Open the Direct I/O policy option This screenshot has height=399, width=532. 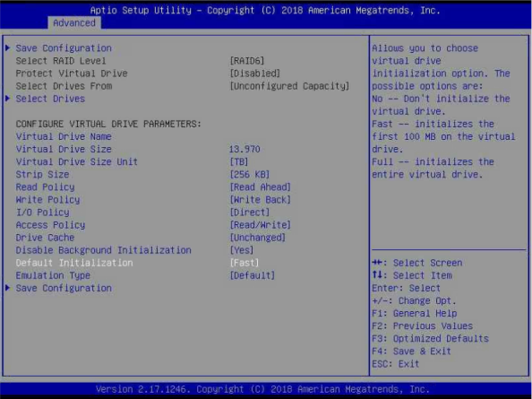pyautogui.click(x=249, y=213)
